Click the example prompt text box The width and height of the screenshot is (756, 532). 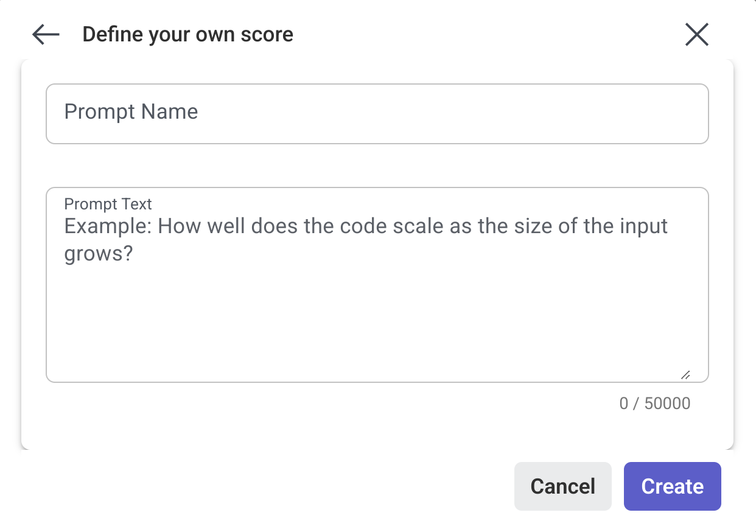[377, 283]
